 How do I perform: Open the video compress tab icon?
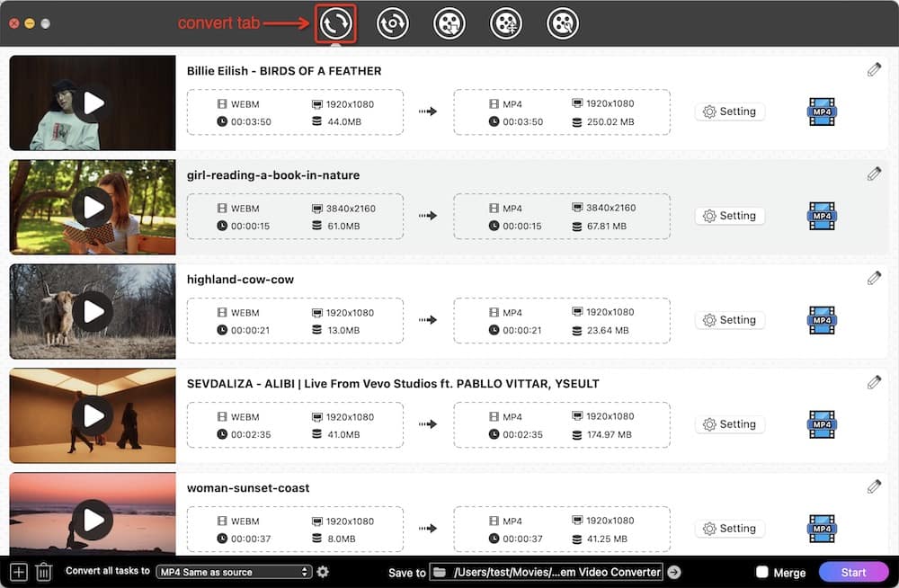506,23
